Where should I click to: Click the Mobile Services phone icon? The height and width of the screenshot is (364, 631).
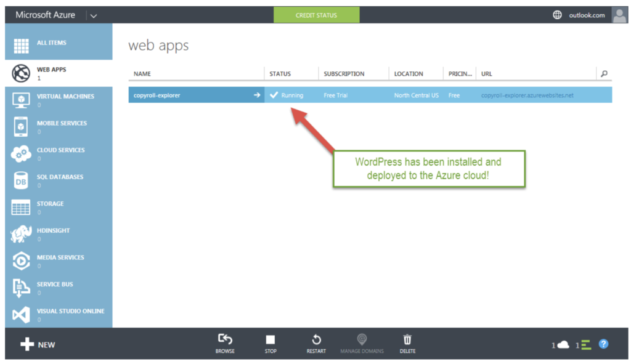[21, 127]
